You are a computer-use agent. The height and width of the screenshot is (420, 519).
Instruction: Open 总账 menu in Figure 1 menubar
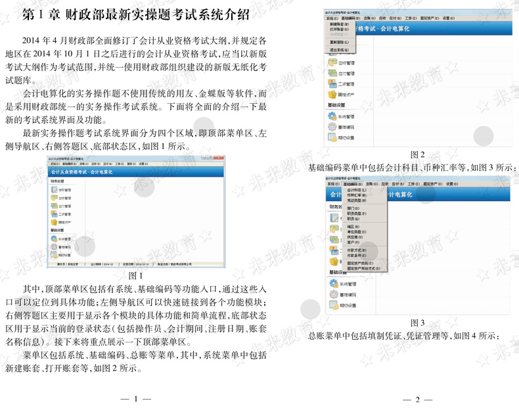tap(84, 164)
